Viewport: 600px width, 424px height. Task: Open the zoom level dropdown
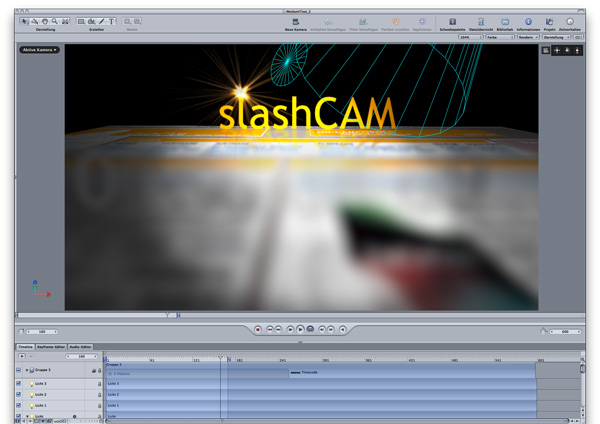[471, 37]
